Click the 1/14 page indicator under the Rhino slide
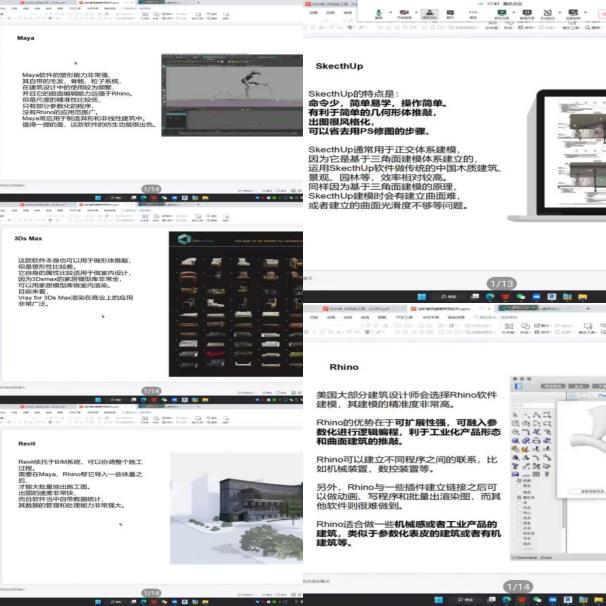Viewport: 606px width, 606px height. tap(518, 587)
